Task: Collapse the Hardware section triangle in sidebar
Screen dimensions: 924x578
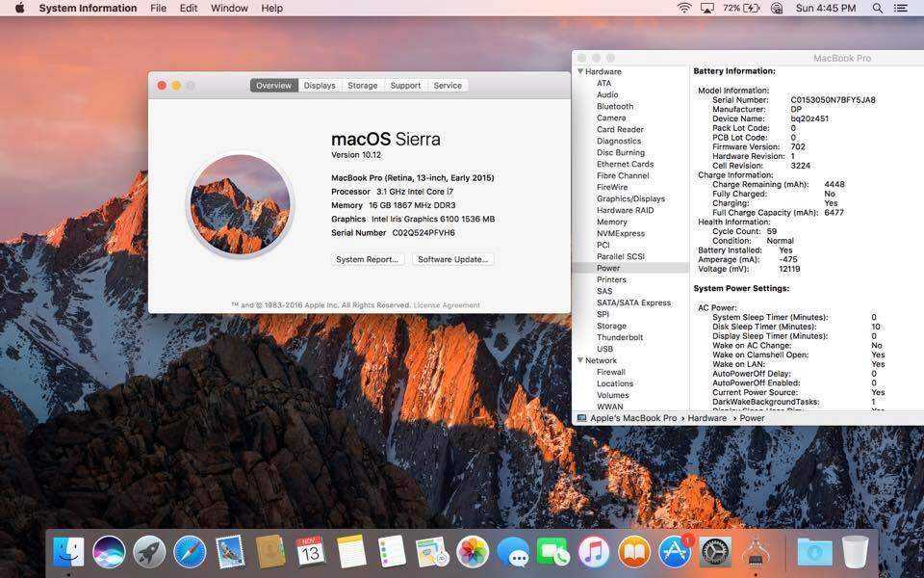Action: click(580, 71)
